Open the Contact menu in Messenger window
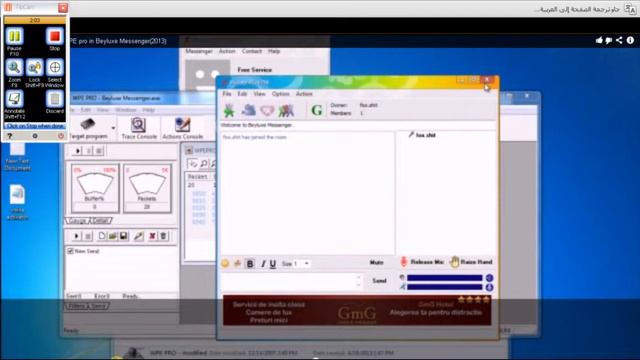The width and height of the screenshot is (640, 360). (251, 51)
